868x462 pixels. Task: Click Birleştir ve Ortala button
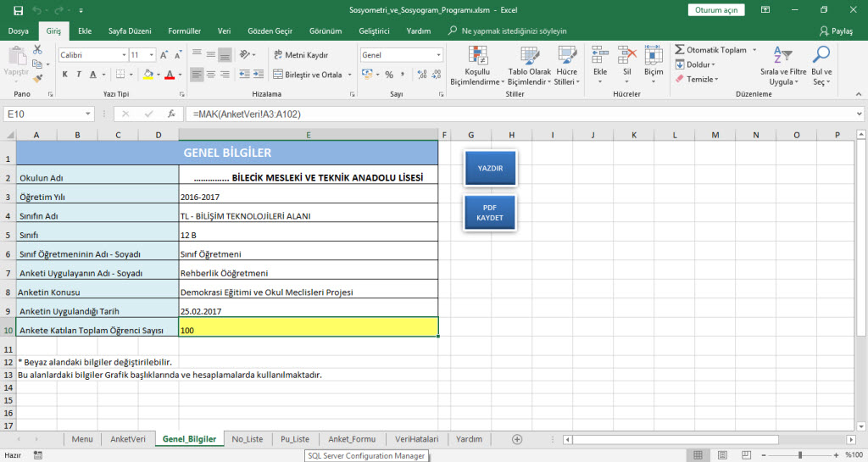(308, 74)
